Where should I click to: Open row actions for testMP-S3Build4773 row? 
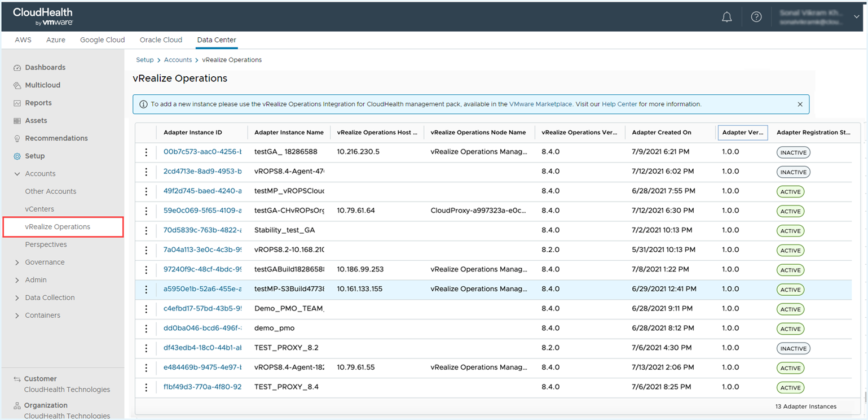pos(146,289)
